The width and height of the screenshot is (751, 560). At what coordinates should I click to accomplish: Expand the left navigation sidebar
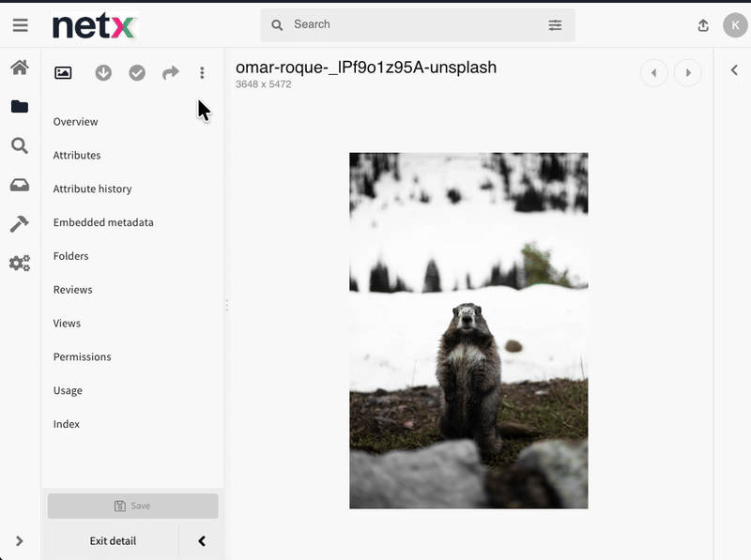click(20, 541)
